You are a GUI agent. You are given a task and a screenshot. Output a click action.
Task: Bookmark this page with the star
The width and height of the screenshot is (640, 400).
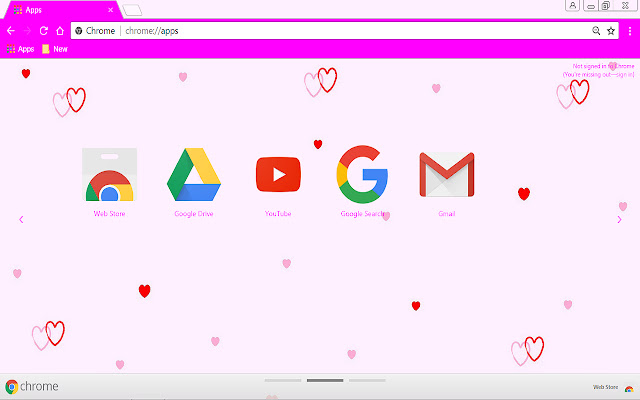[611, 31]
